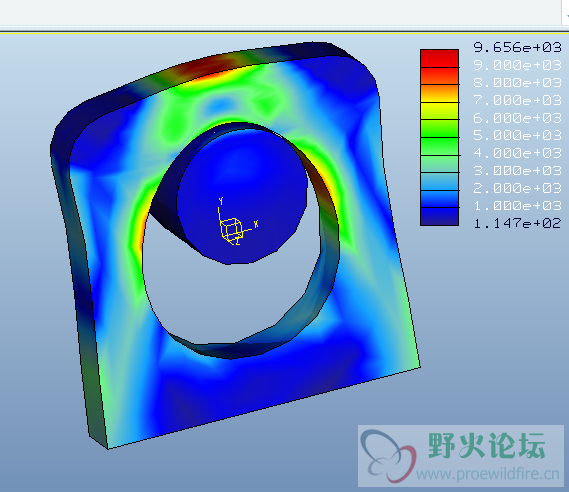Click the yellow coordinate system triad

click(x=238, y=222)
